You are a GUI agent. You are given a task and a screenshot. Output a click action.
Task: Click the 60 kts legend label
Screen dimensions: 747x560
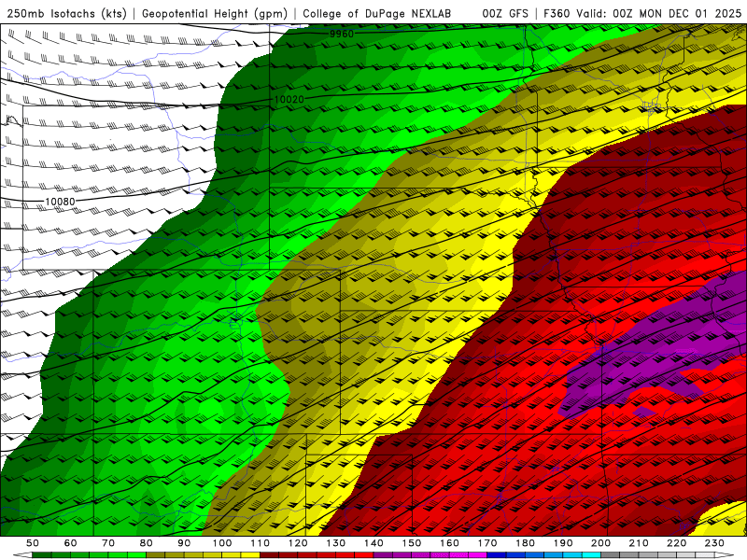70,543
